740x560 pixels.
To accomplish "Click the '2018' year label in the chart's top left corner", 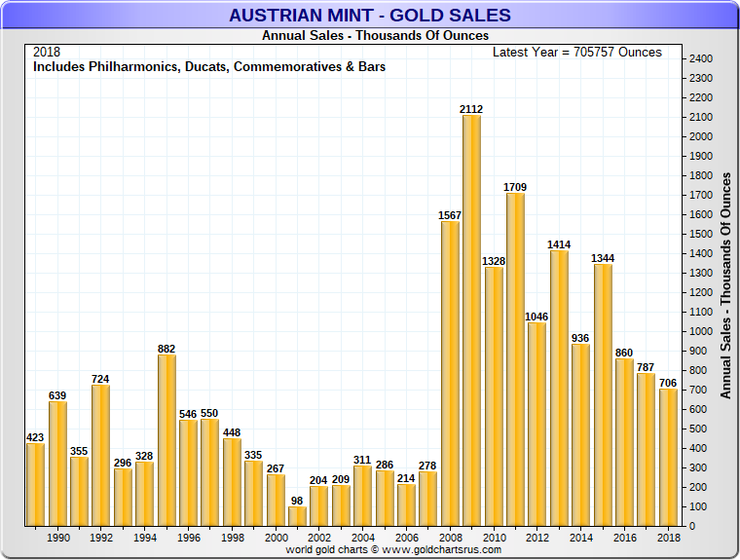I will [x=47, y=52].
